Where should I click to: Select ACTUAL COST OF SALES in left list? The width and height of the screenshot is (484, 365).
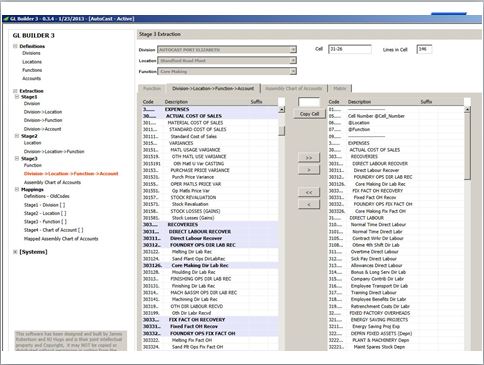tap(210, 116)
